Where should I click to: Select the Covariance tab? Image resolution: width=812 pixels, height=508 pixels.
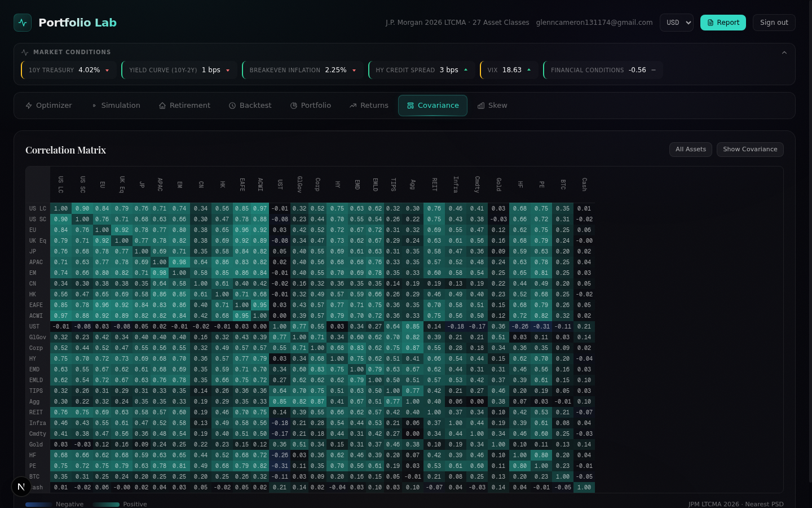[x=433, y=106]
